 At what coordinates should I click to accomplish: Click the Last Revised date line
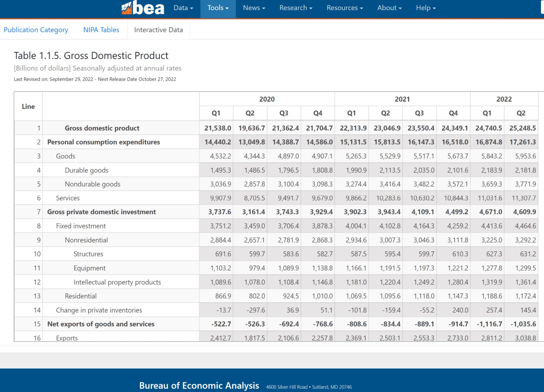95,79
